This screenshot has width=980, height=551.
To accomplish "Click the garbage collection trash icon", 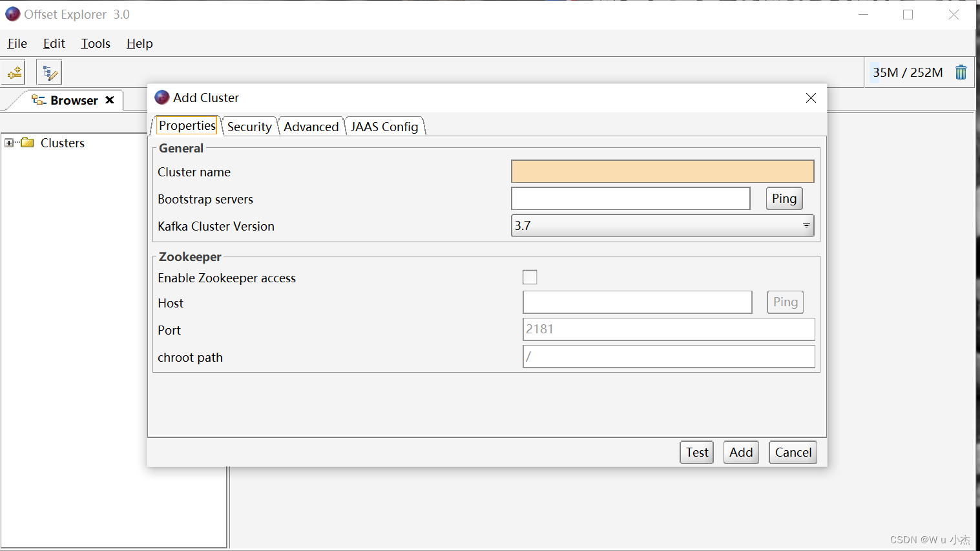I will click(x=961, y=72).
